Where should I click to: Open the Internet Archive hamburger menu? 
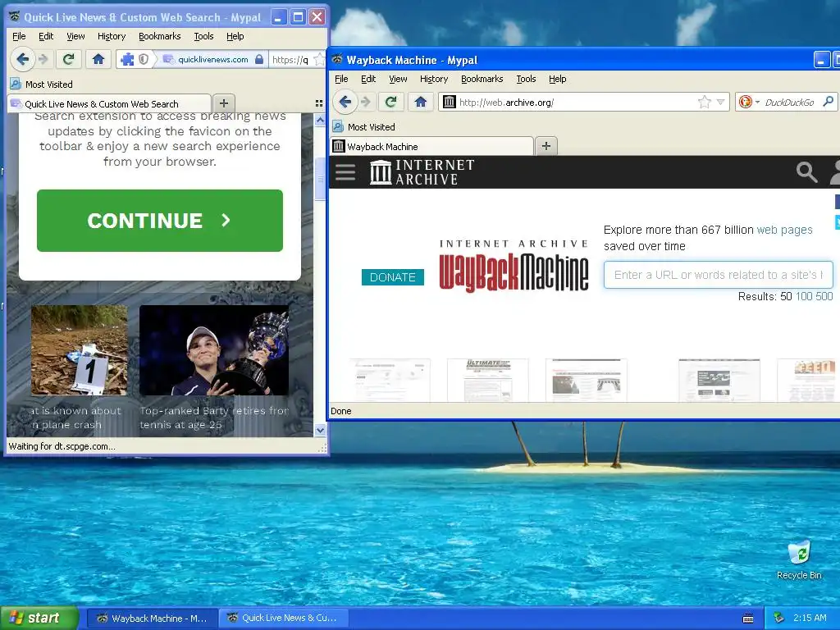pyautogui.click(x=345, y=172)
